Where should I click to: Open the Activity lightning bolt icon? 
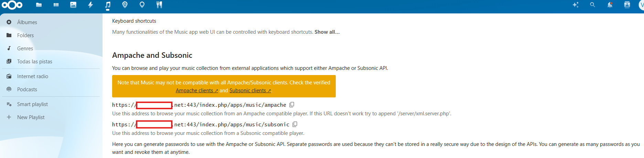(90, 5)
